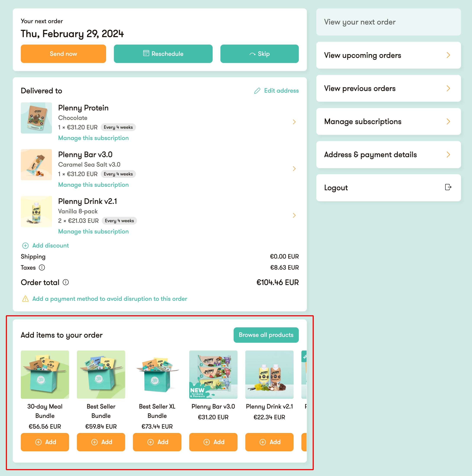Click the skip arrow icon
This screenshot has height=476, width=472.
pos(252,54)
